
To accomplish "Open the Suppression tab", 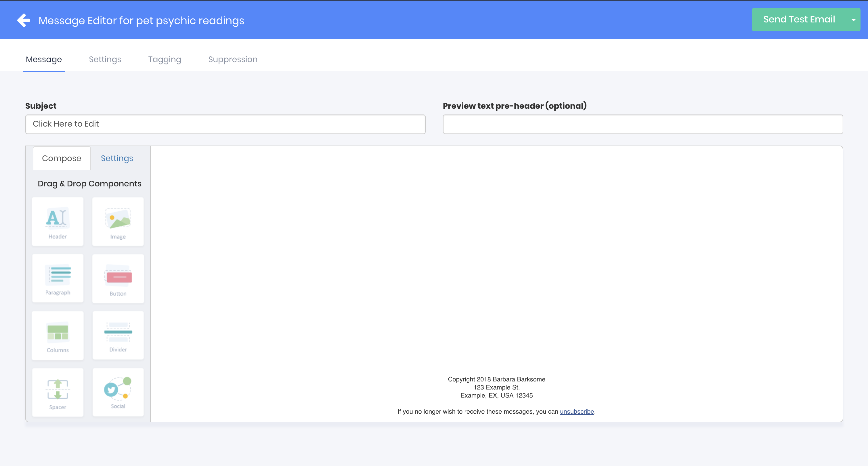I will (x=232, y=59).
